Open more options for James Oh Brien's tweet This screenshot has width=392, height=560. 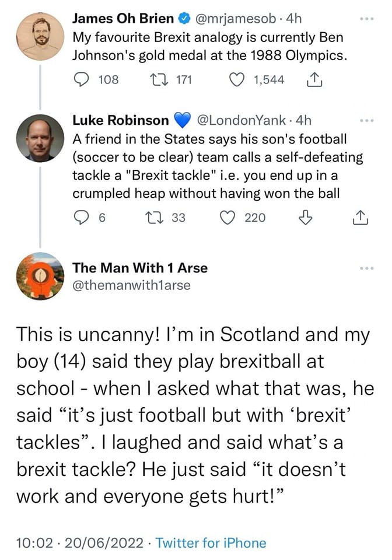[366, 18]
